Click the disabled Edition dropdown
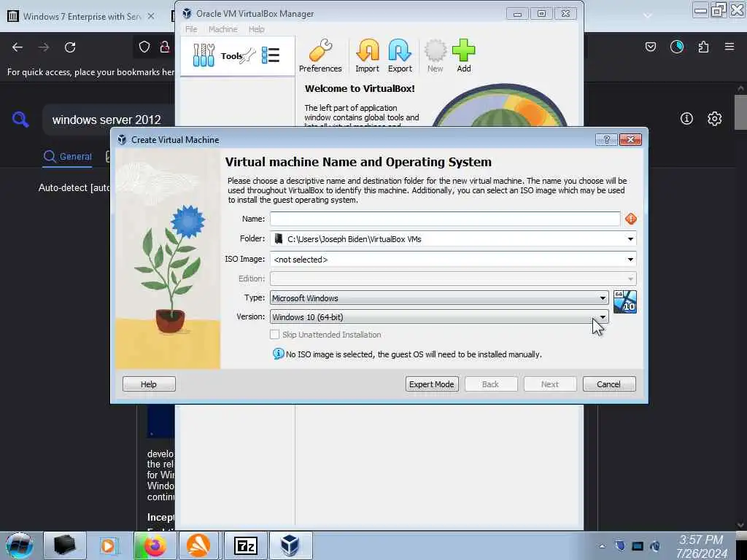Viewport: 747px width, 560px height. pyautogui.click(x=452, y=279)
